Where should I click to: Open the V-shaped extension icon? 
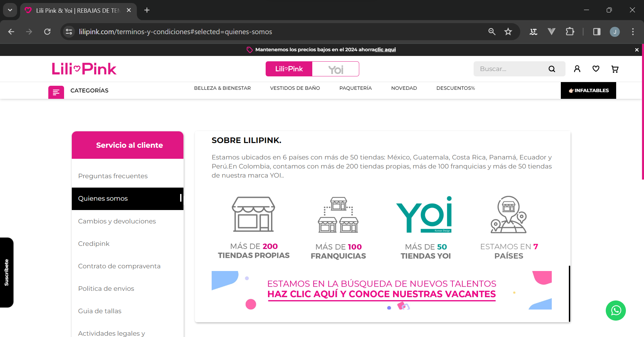[551, 31]
